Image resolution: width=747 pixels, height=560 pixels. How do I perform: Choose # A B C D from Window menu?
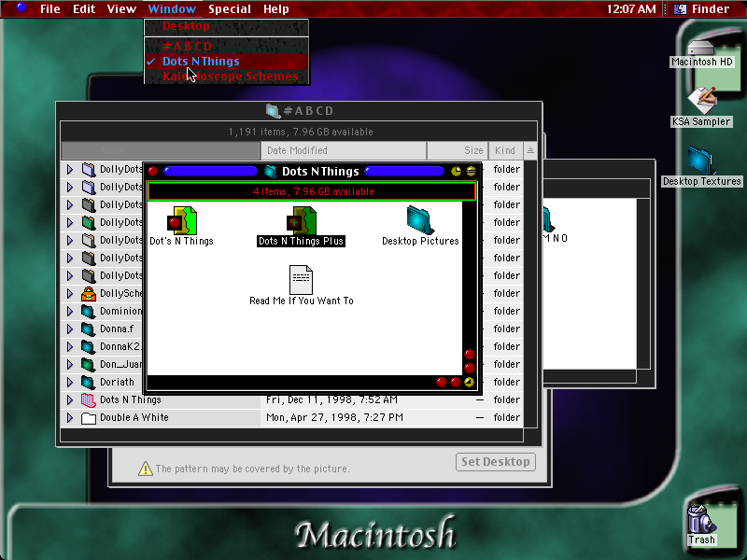[227, 46]
